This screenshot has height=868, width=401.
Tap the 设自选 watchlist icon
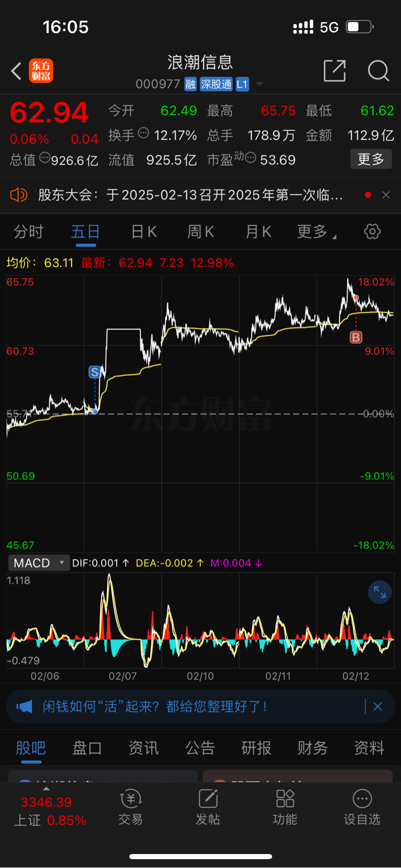362,808
